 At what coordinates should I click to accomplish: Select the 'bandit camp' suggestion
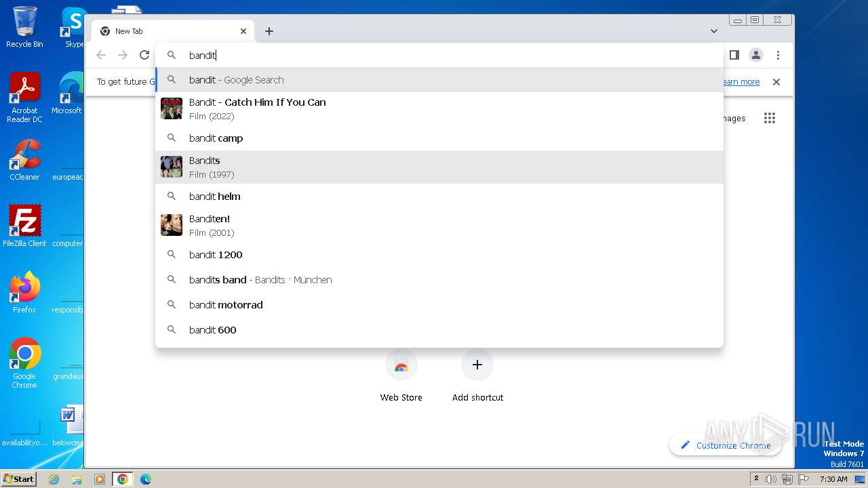pos(439,138)
